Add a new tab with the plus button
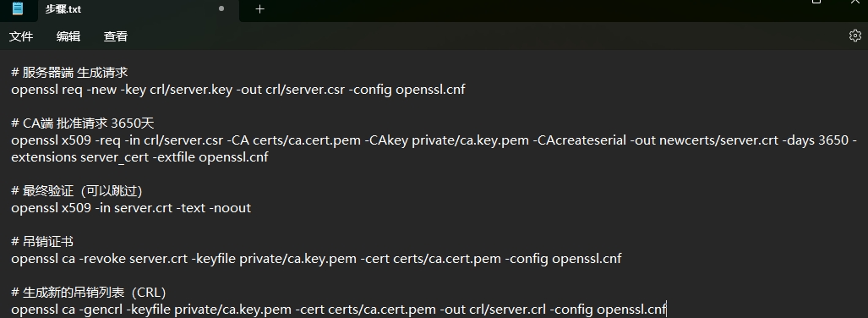Viewport: 868px width, 318px height. 259,8
